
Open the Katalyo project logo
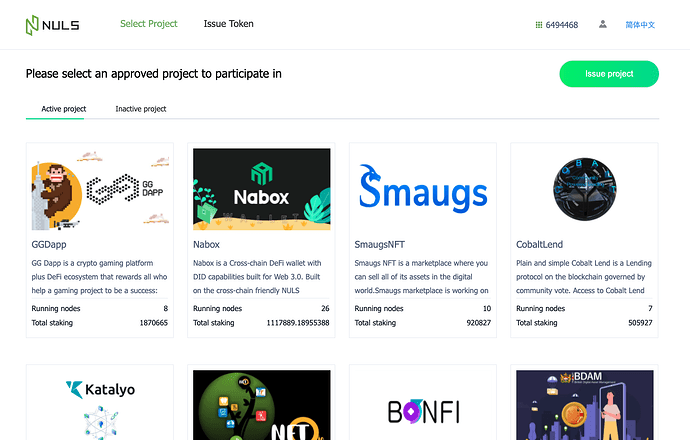99,405
